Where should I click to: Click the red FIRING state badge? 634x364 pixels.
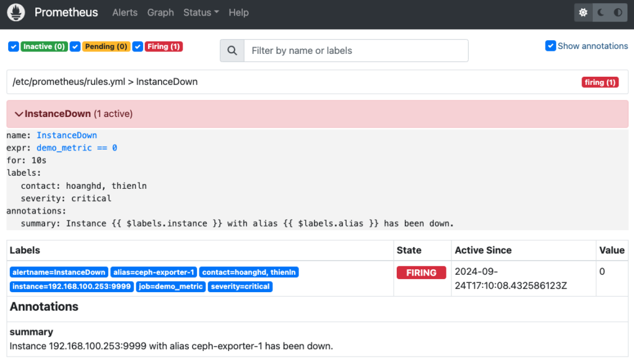tap(421, 272)
